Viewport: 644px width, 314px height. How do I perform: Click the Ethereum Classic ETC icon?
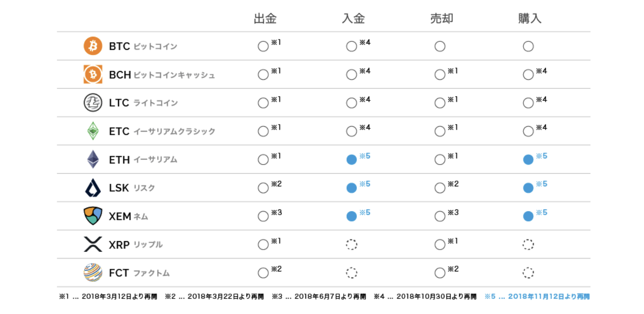point(92,131)
